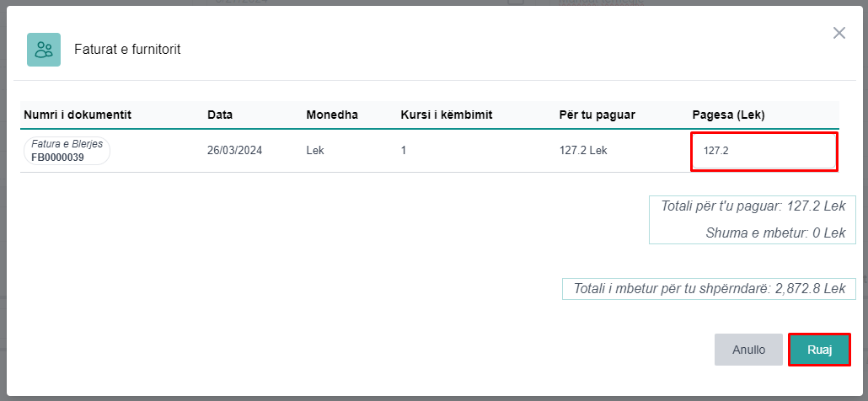Click the 127.2 Lek amount due cell
The width and height of the screenshot is (868, 401).
coord(583,151)
